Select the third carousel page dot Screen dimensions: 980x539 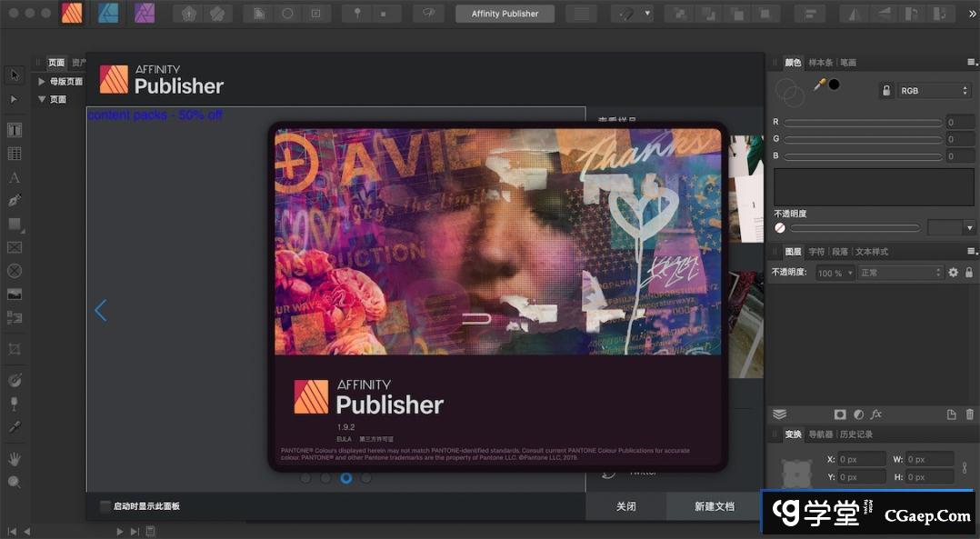[x=346, y=477]
